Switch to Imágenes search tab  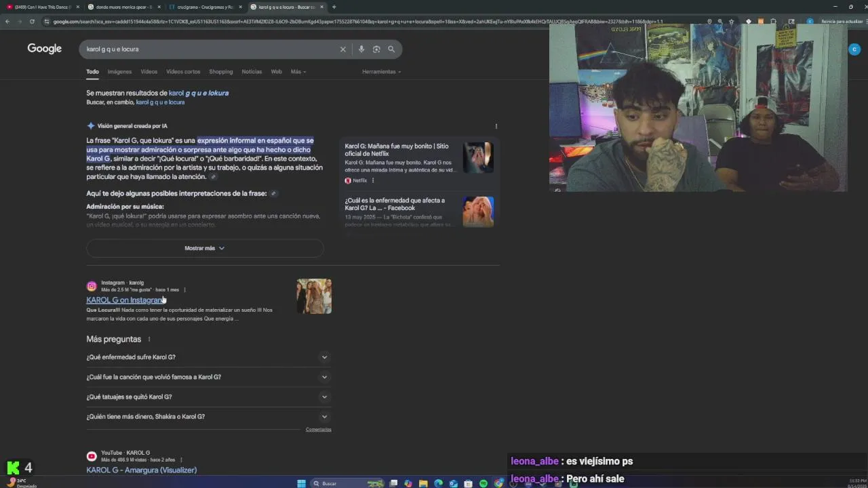119,71
